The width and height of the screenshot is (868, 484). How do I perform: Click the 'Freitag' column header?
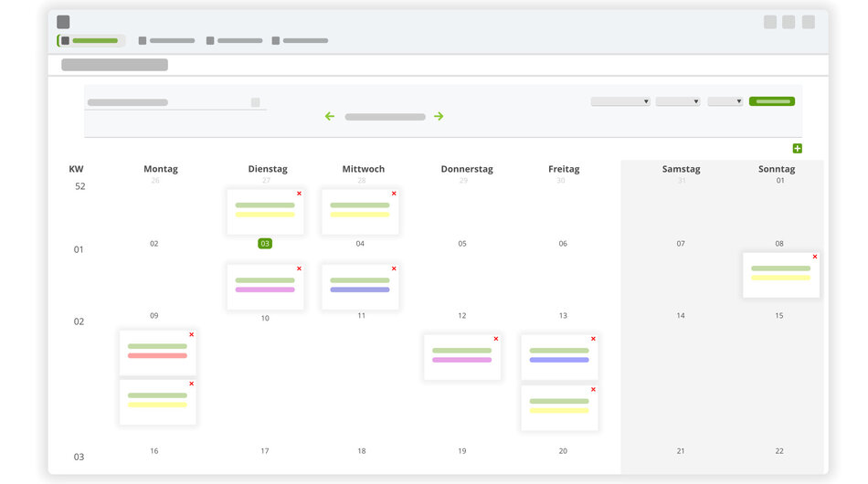pos(564,169)
